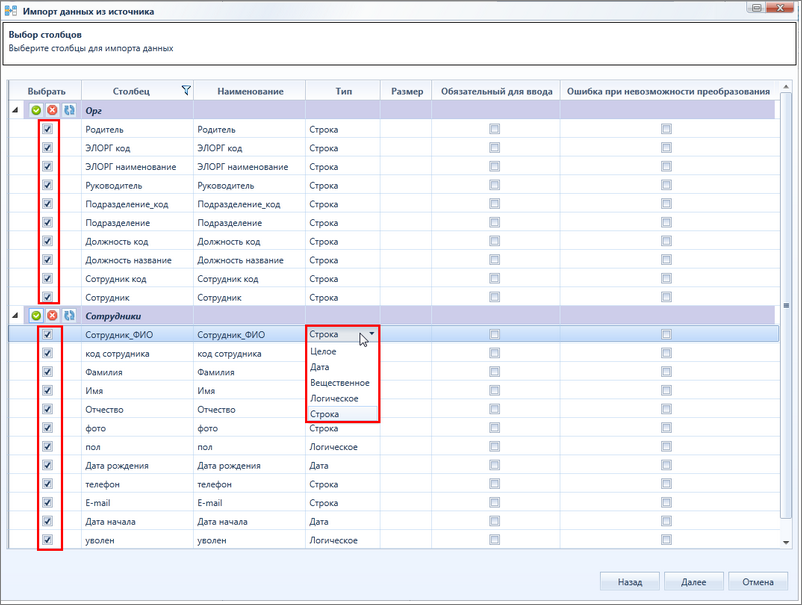Open type cell Строка of E-mail row
This screenshot has width=802, height=605.
(343, 503)
